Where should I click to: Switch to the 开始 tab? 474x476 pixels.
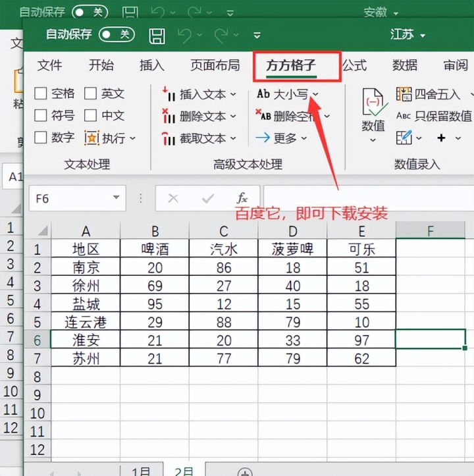pos(101,65)
